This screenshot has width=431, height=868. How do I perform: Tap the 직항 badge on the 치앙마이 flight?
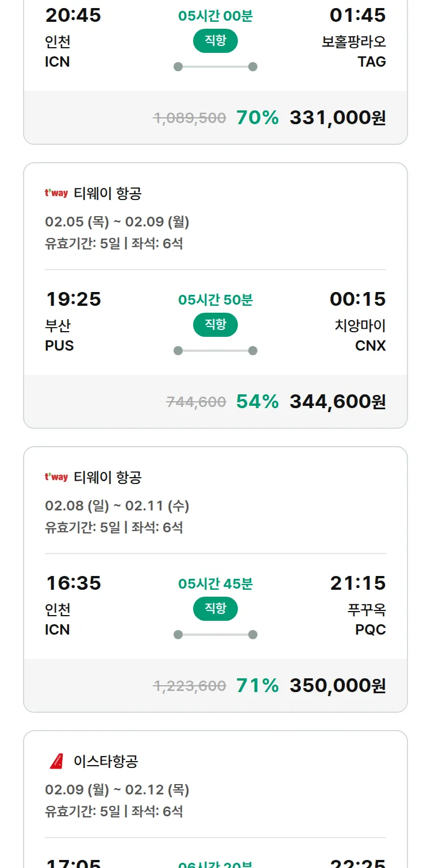pyautogui.click(x=215, y=325)
